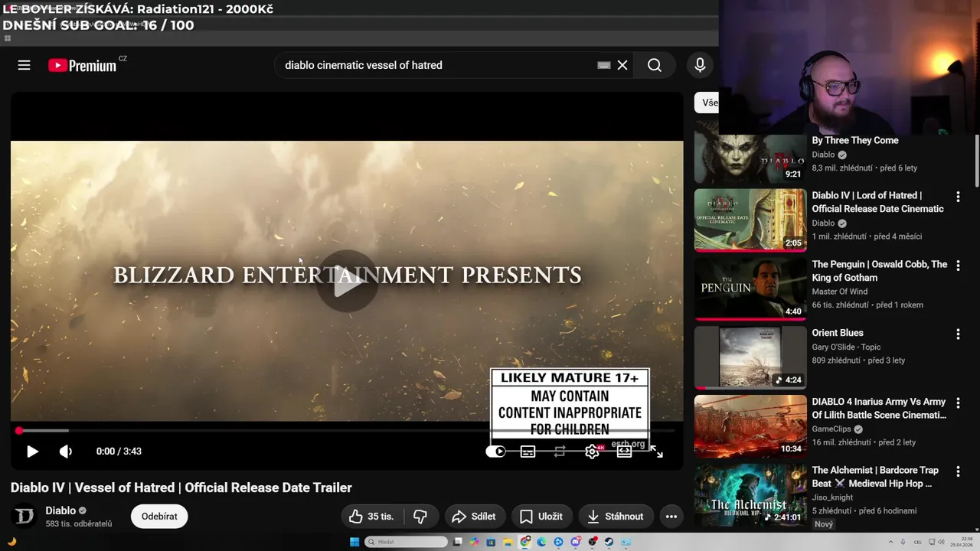Switch to Chrome on the taskbar

coord(524,542)
